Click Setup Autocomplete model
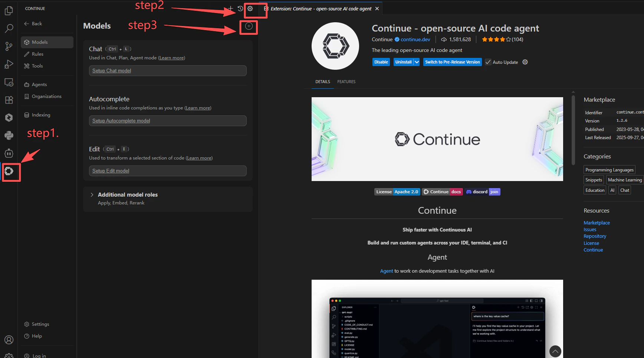The width and height of the screenshot is (644, 358). (x=168, y=121)
